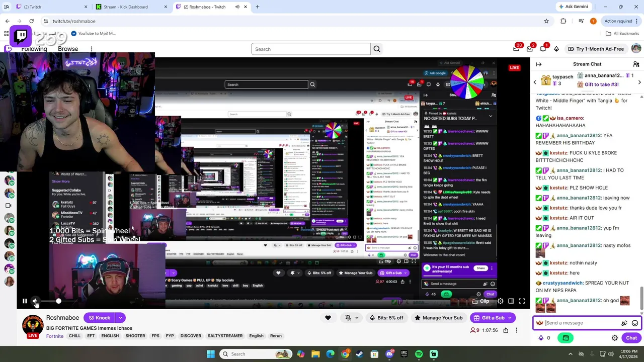
Task: Click the Knock button
Action: pyautogui.click(x=99, y=318)
